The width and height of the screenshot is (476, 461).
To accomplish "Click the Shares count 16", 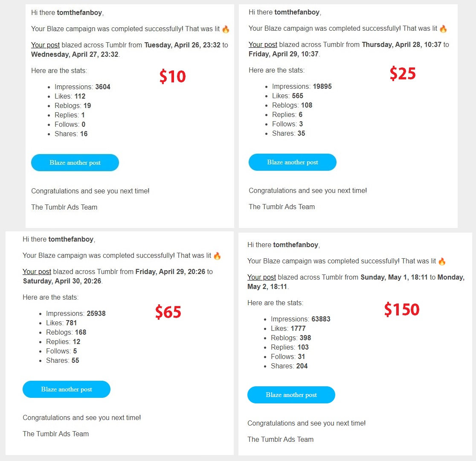I will click(x=84, y=134).
